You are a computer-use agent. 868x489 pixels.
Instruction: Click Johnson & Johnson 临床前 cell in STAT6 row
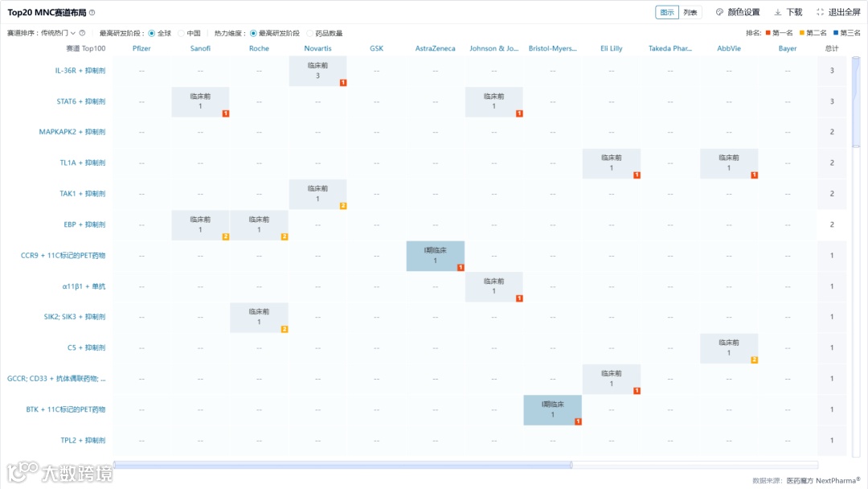tap(493, 101)
